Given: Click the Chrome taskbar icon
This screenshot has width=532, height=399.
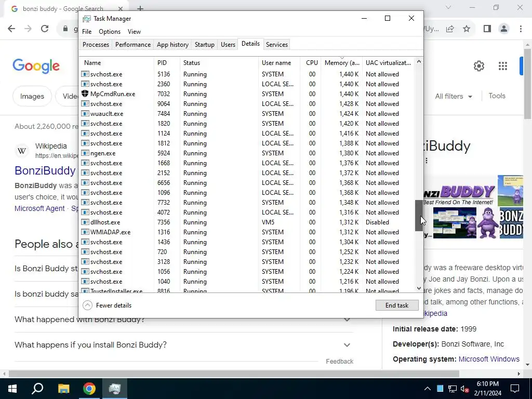Looking at the screenshot, I should point(89,389).
